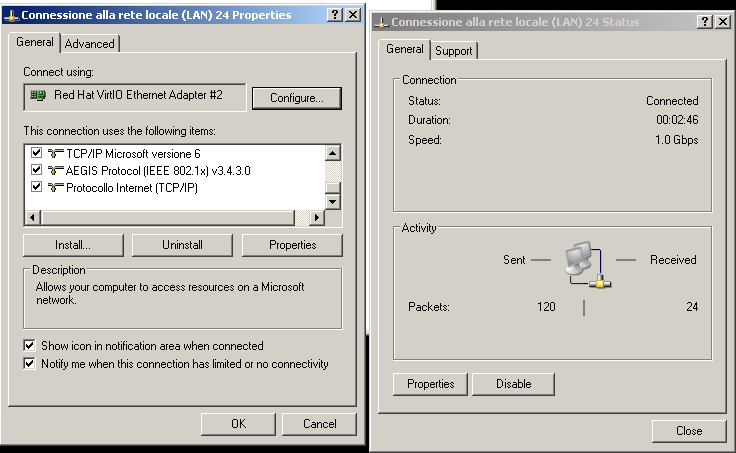Screen dimensions: 736x453
Task: Open Properties of the selected item
Action: 292,245
